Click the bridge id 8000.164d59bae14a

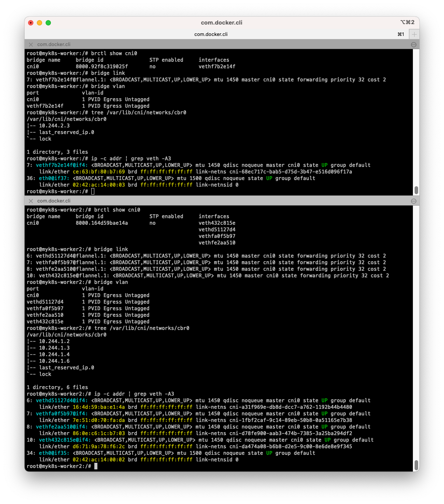[102, 223]
